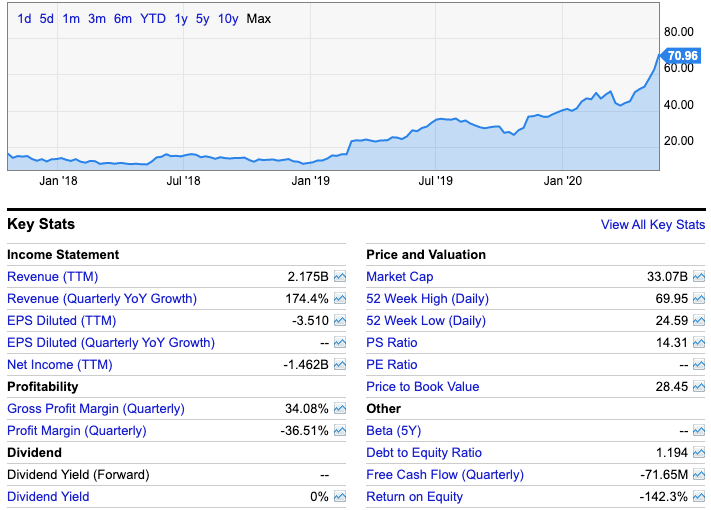Click chart icon next to PS Ratio
Screen dimensions: 711x510
[699, 343]
